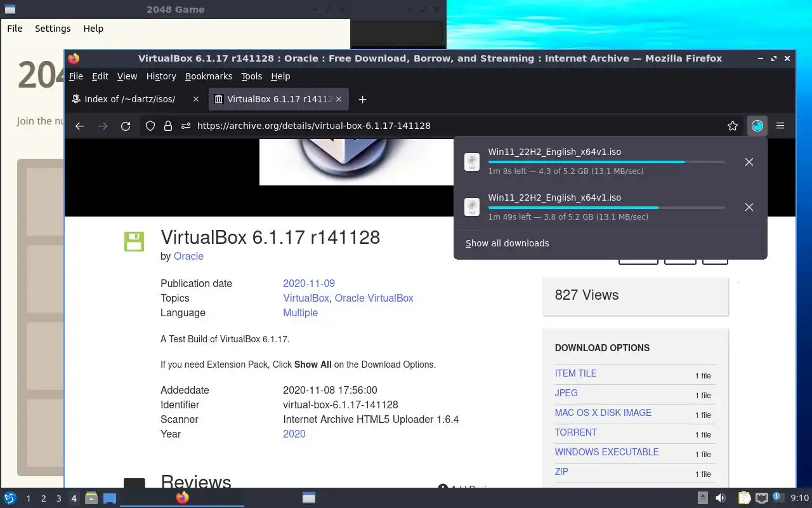The width and height of the screenshot is (812, 508).
Task: Open the taskbar start menu logo
Action: pyautogui.click(x=10, y=498)
